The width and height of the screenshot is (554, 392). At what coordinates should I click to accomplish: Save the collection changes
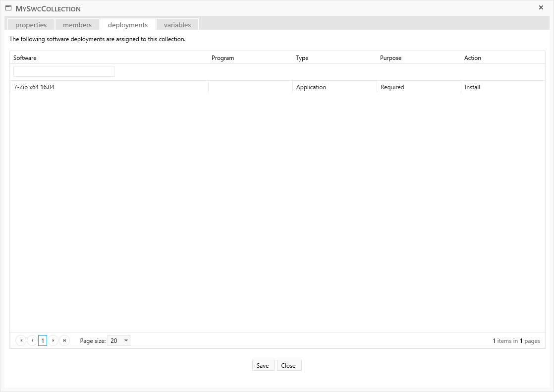coord(263,365)
